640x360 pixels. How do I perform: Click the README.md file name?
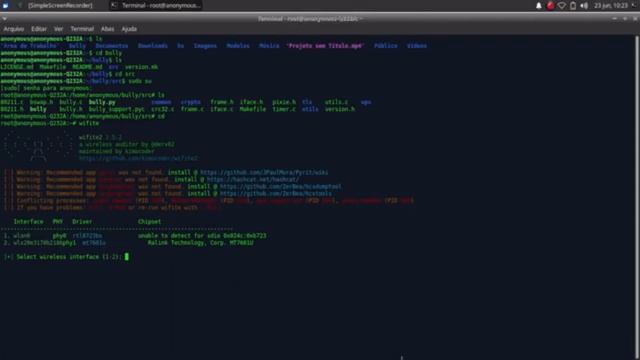tap(87, 67)
